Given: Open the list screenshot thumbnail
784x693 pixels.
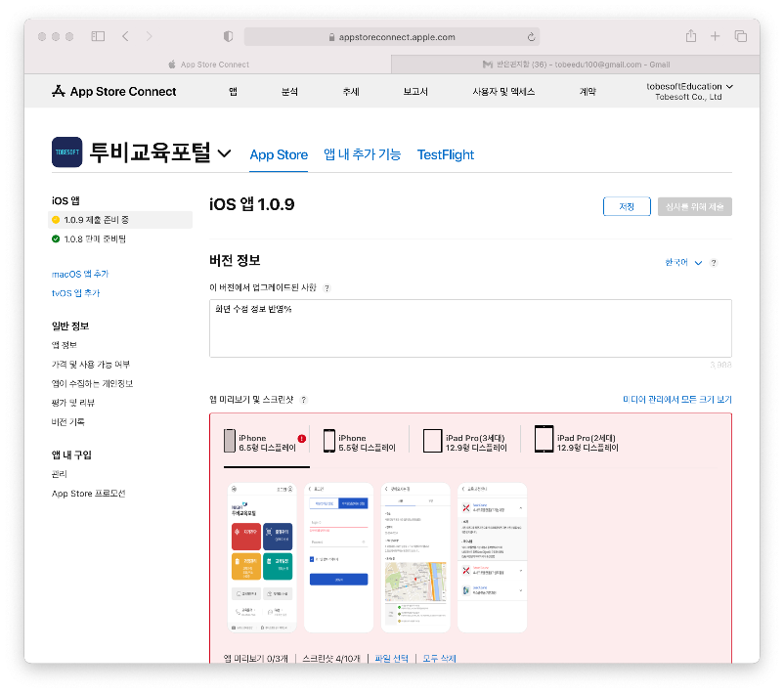Looking at the screenshot, I should [x=492, y=557].
